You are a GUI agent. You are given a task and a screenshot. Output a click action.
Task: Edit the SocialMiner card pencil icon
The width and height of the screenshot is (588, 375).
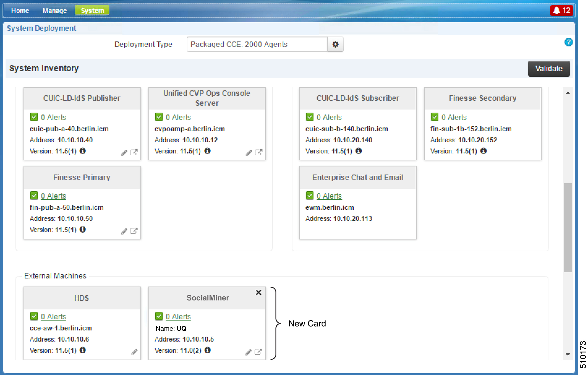[248, 352]
